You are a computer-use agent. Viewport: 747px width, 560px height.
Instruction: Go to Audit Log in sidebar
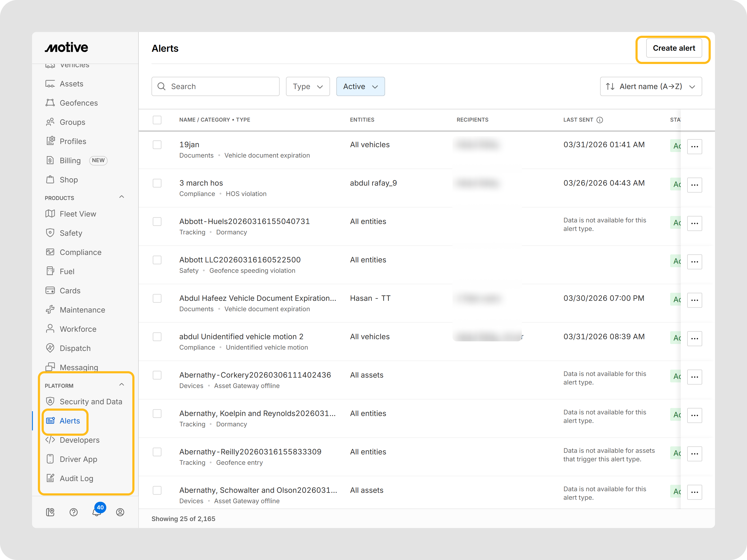(x=76, y=478)
